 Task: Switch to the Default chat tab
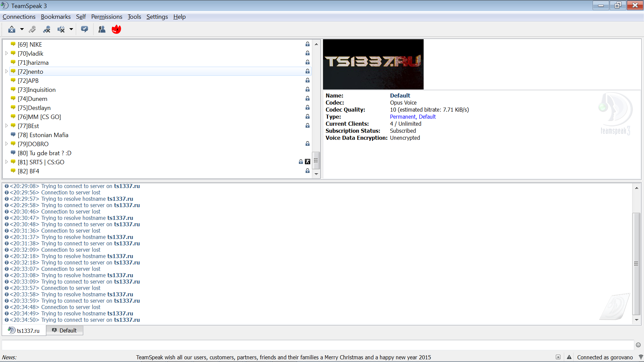tap(64, 330)
